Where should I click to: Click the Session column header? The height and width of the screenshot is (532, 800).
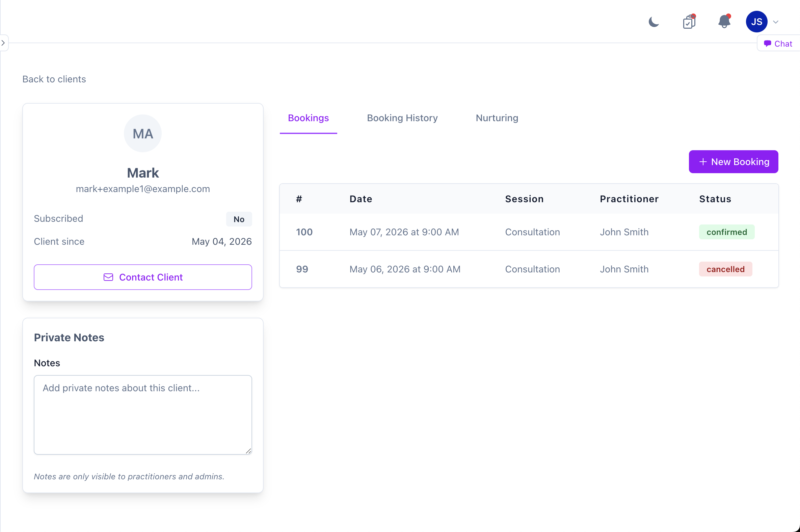524,199
